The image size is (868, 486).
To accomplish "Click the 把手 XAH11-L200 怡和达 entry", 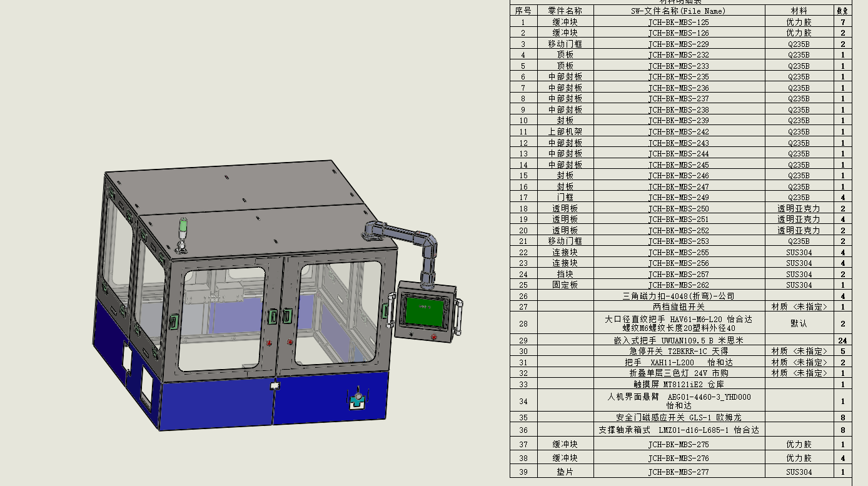I will point(679,362).
